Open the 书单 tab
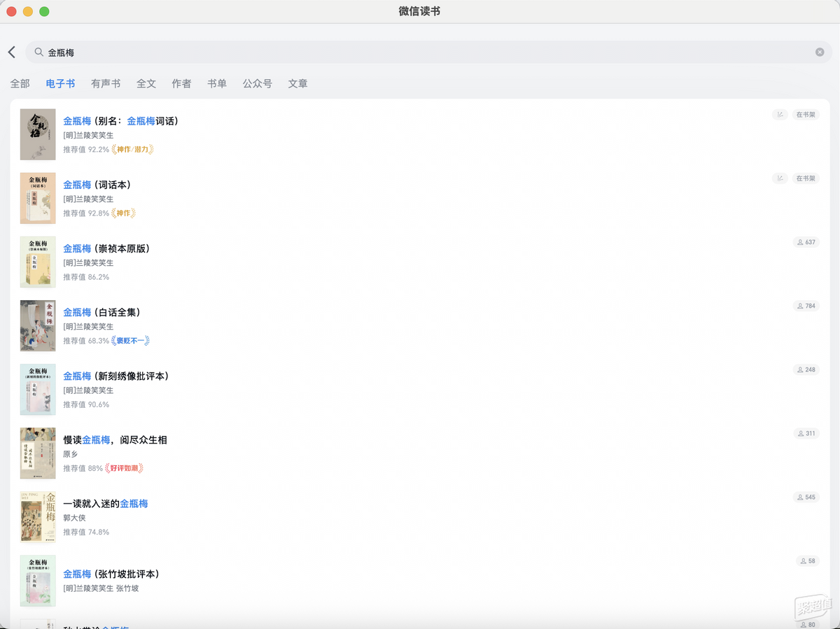Image resolution: width=840 pixels, height=629 pixels. [x=217, y=84]
